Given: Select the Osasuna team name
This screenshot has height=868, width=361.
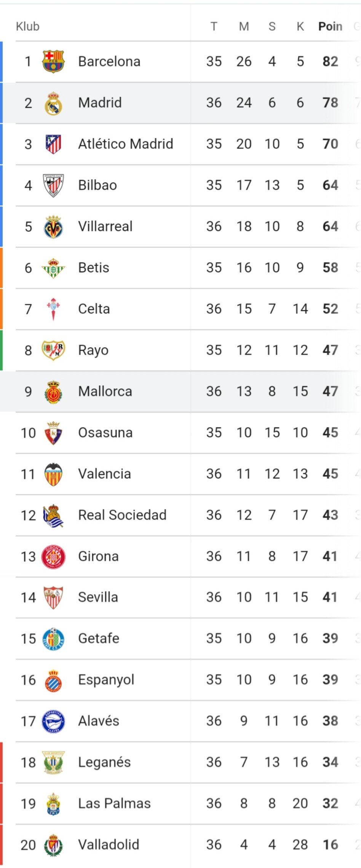Looking at the screenshot, I should click(x=105, y=433).
